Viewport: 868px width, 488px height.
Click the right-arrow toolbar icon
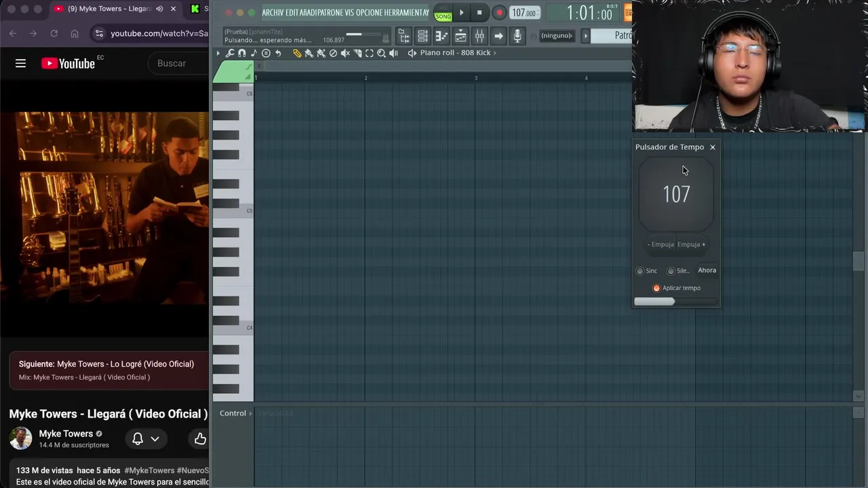[498, 36]
